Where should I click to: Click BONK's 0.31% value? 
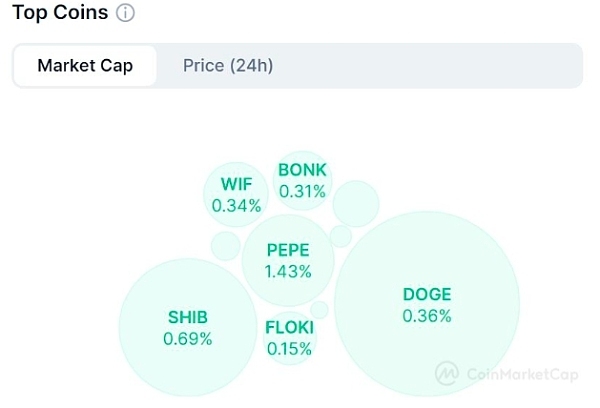point(302,190)
